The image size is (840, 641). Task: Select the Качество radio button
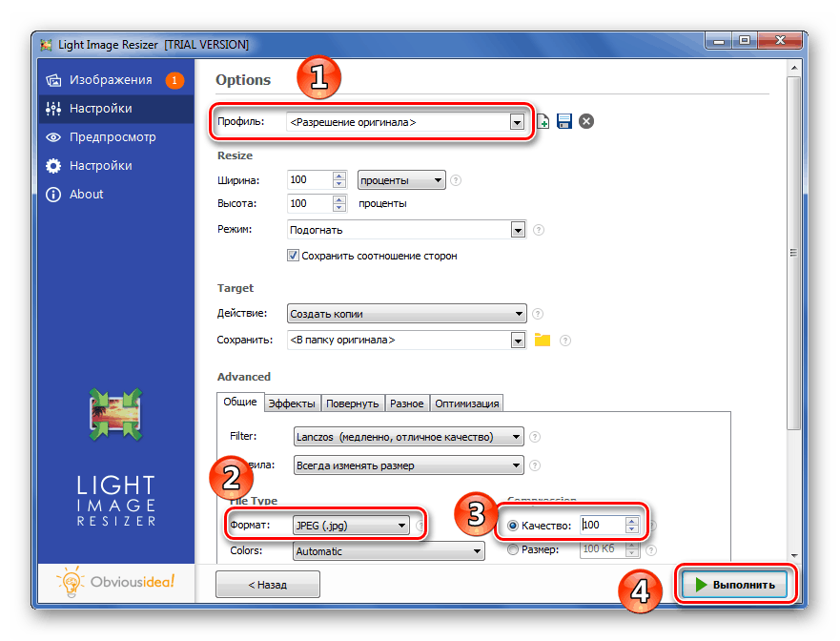pyautogui.click(x=513, y=526)
